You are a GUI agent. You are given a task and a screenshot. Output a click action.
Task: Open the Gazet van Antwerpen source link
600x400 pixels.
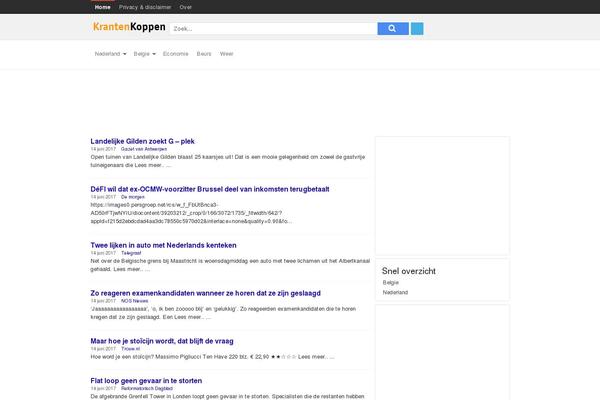pos(144,149)
